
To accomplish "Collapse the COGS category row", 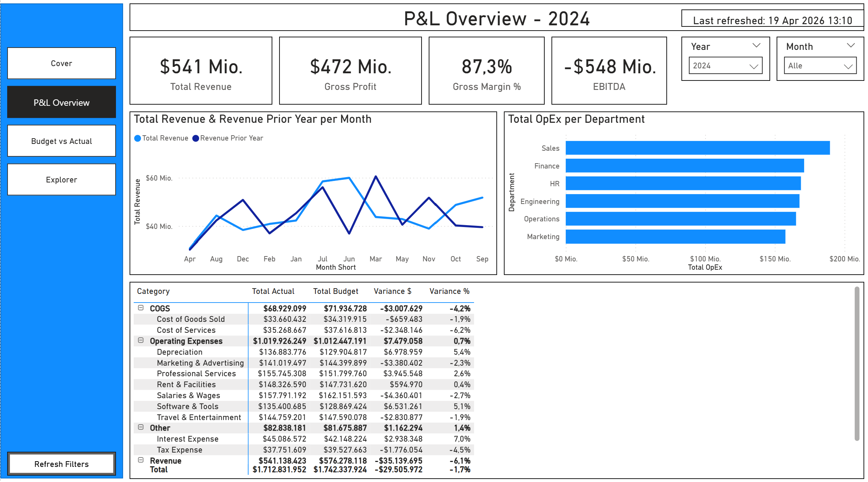I will tap(142, 308).
